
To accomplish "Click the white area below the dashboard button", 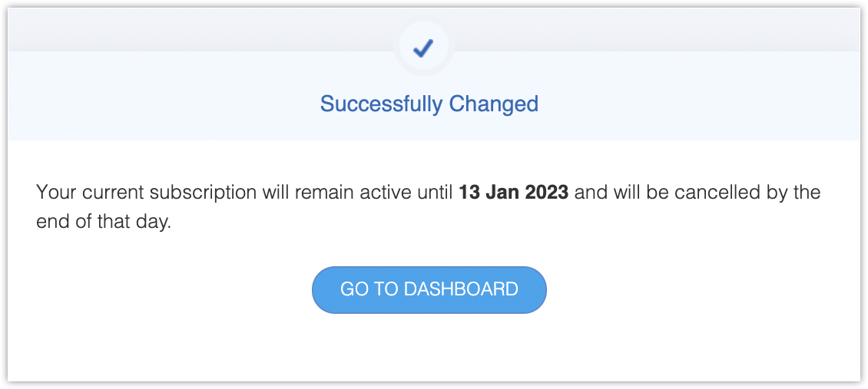I will click(429, 349).
